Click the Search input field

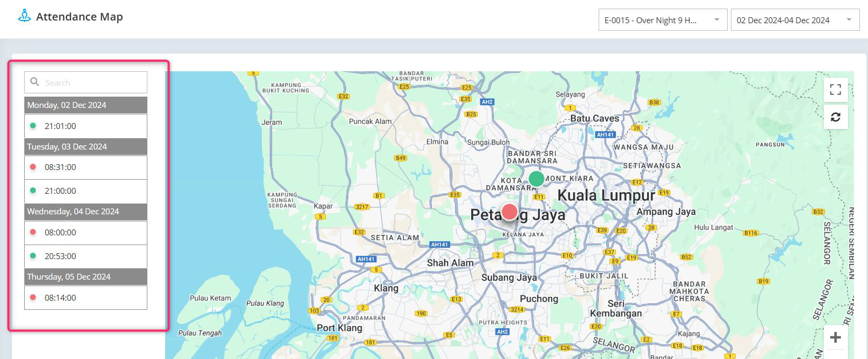point(86,83)
